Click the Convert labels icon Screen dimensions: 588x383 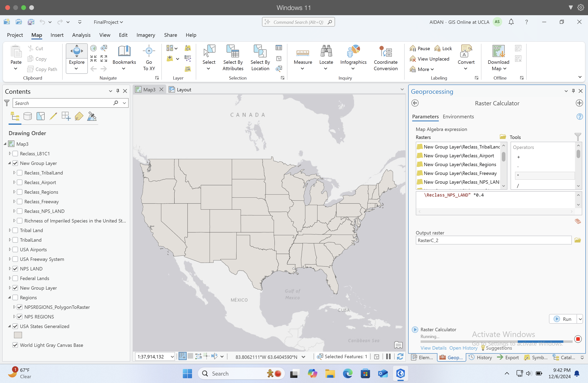(466, 51)
